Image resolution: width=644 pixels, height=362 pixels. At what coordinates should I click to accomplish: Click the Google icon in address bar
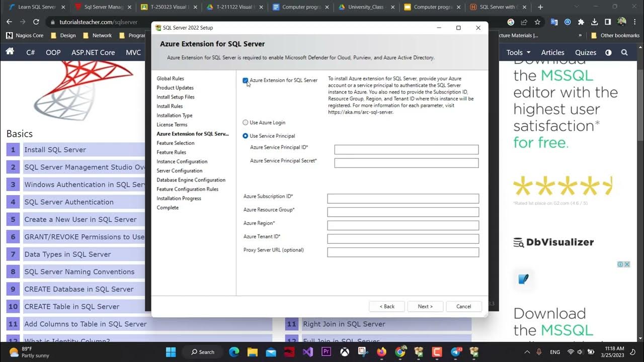[x=511, y=22]
